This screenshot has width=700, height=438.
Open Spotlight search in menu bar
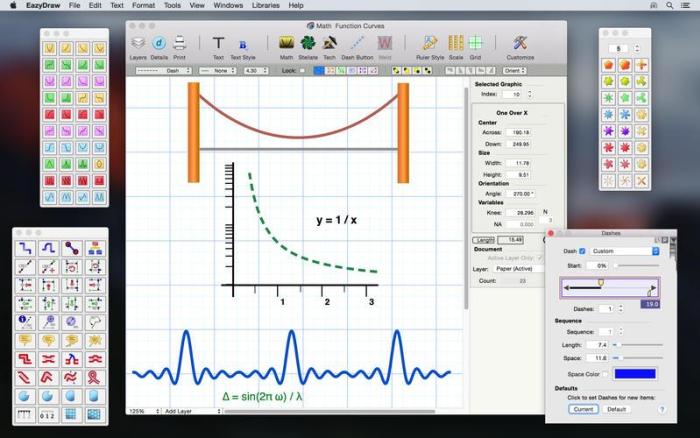click(670, 5)
